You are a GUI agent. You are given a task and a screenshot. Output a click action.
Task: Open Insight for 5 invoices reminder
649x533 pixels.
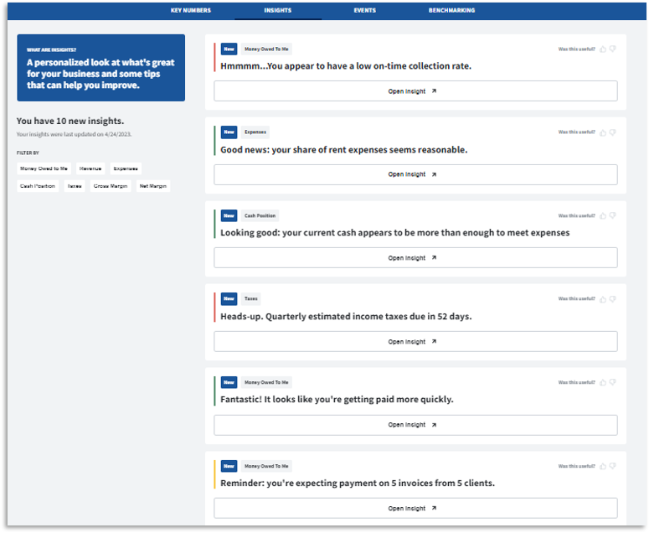point(416,508)
